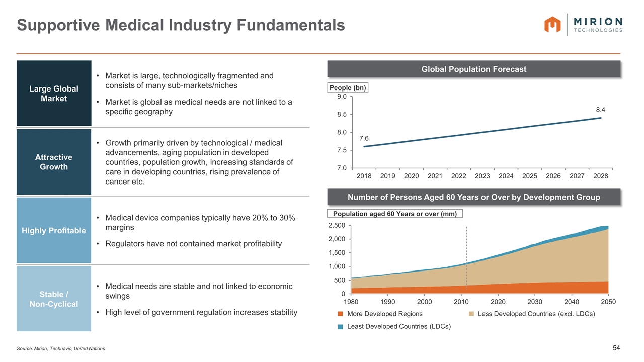Viewport: 644px width, 362px height.
Task: Click the Mirion Technologies logo icon
Action: (553, 24)
